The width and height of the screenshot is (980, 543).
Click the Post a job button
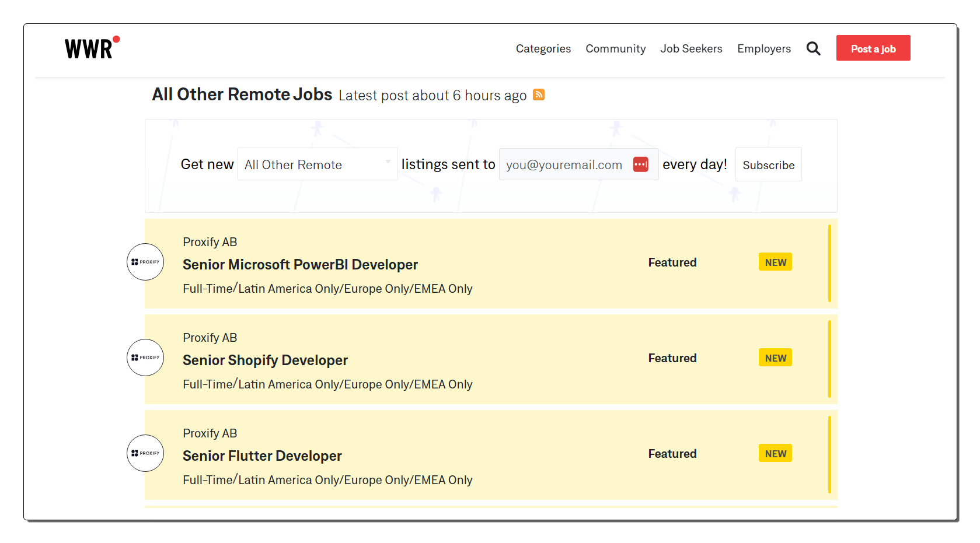tap(873, 48)
